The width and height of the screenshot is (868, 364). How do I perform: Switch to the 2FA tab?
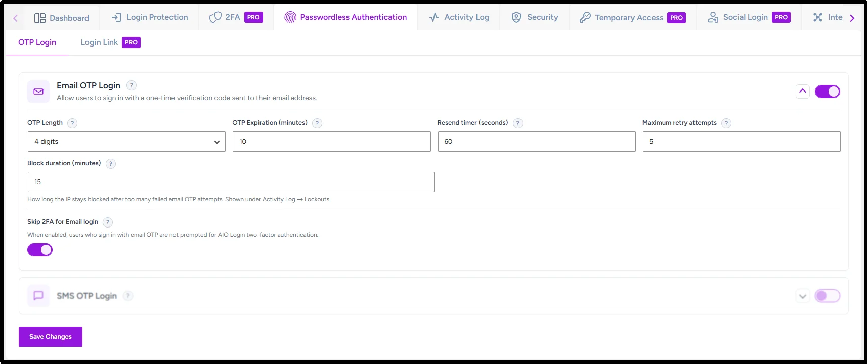pos(236,17)
